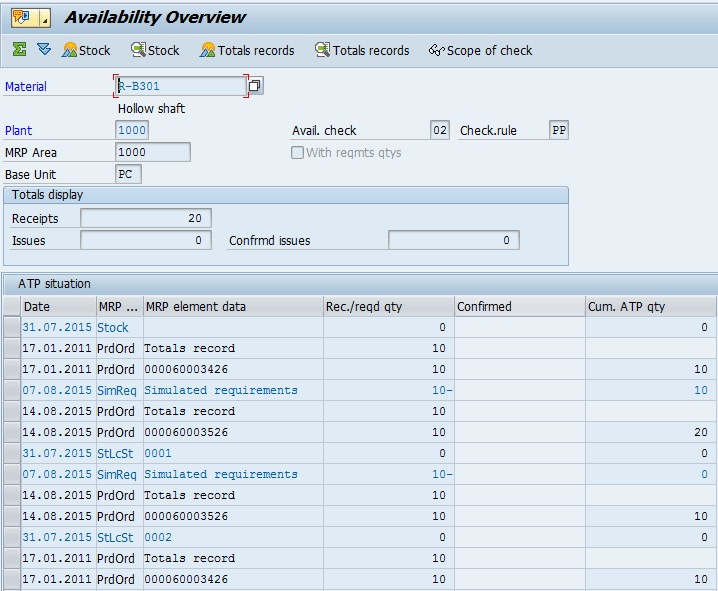Click the Plant label

(18, 130)
